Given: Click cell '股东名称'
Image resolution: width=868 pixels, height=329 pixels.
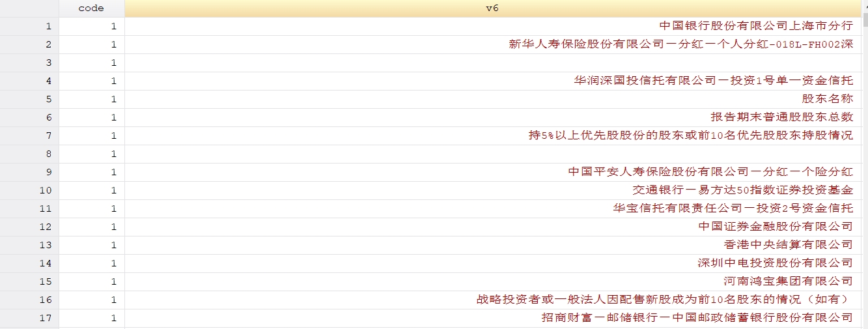Looking at the screenshot, I should pos(493,99).
